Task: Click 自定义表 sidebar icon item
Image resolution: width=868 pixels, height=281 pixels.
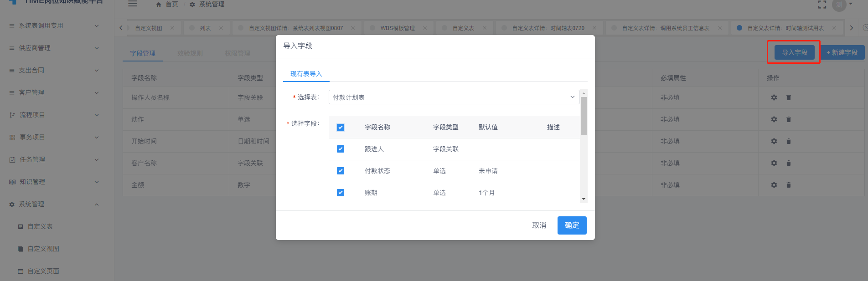Action: pyautogui.click(x=21, y=226)
